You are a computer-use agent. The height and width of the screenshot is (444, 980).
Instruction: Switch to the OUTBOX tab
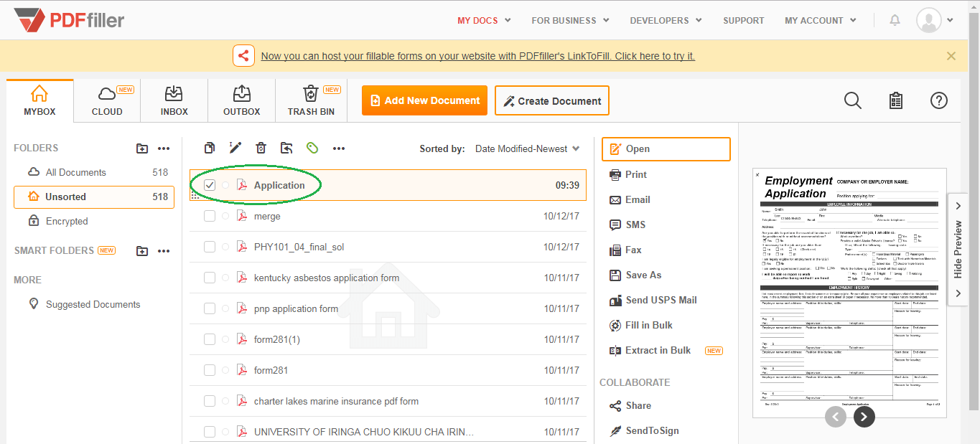242,101
